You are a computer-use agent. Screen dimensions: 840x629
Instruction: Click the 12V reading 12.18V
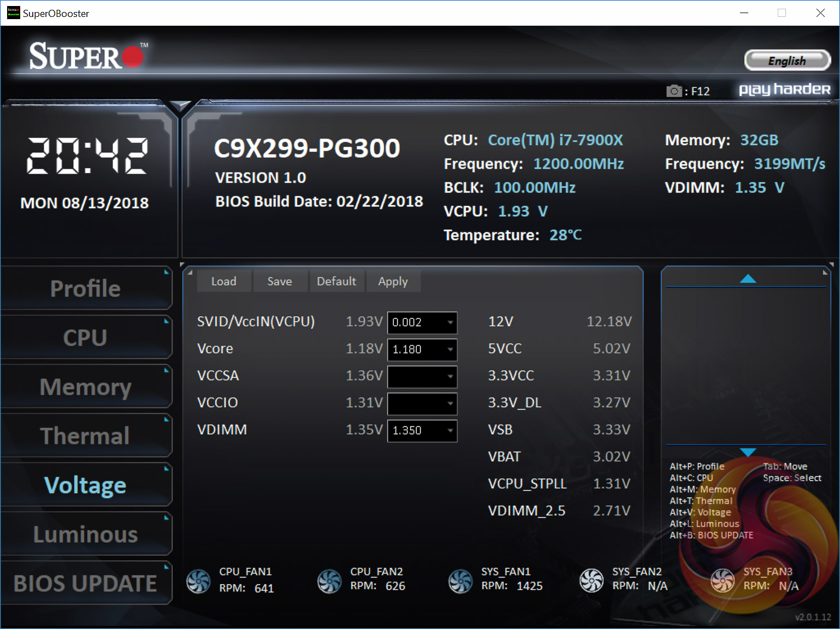pyautogui.click(x=609, y=322)
